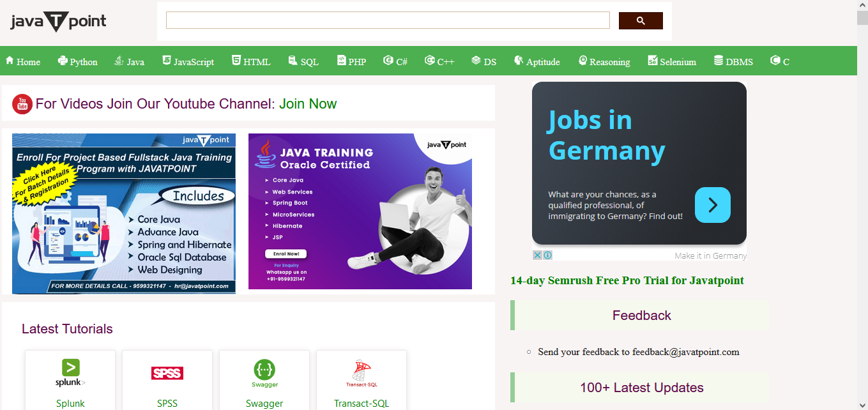Open the Swagger tutorial link
Screen dimensions: 868x410
pyautogui.click(x=264, y=404)
